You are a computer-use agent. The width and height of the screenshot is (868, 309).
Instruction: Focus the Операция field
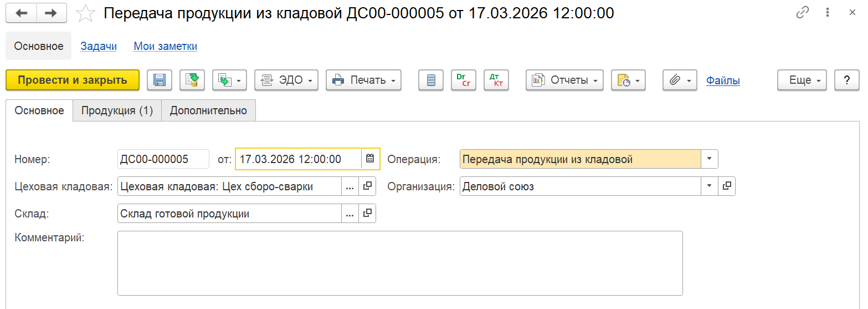(x=581, y=159)
